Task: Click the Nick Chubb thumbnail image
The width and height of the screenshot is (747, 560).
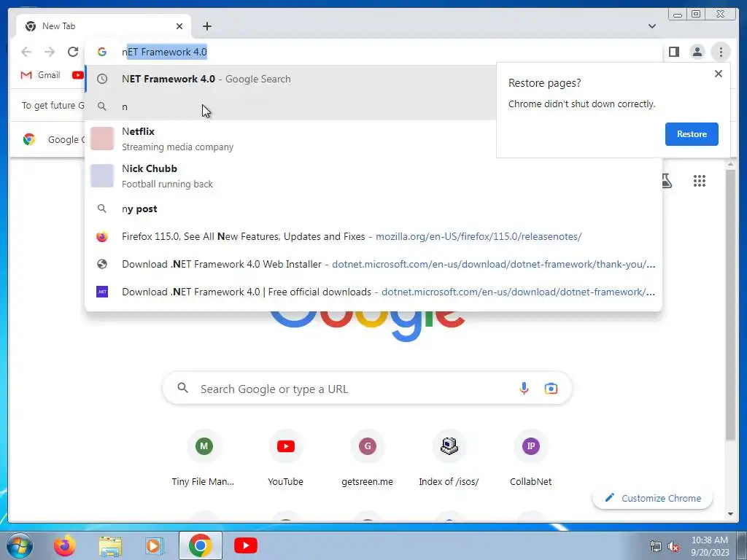Action: point(102,176)
